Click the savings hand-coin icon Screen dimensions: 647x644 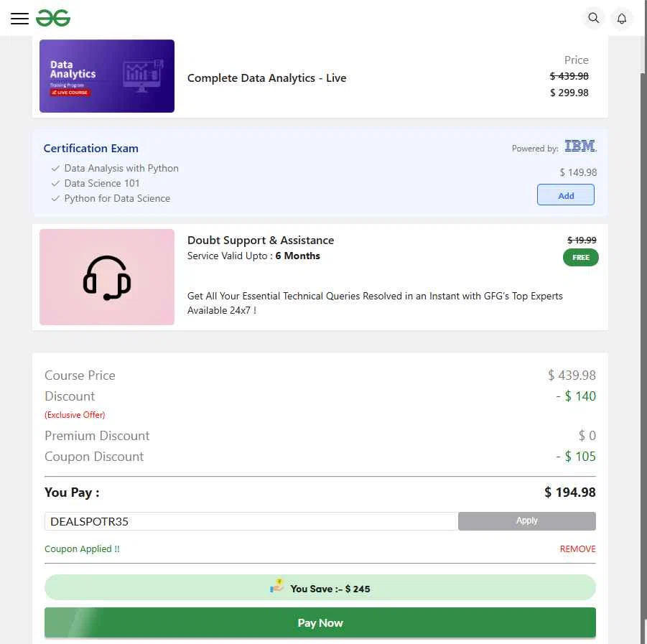pyautogui.click(x=276, y=586)
